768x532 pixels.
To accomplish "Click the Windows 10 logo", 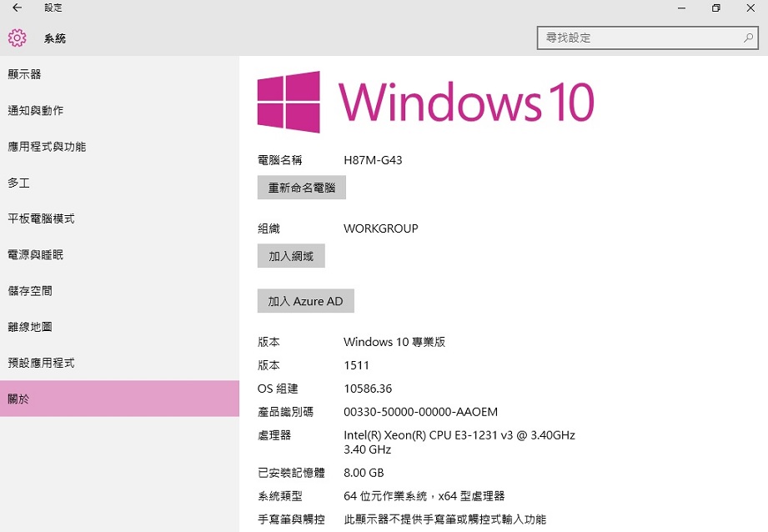I will point(425,102).
